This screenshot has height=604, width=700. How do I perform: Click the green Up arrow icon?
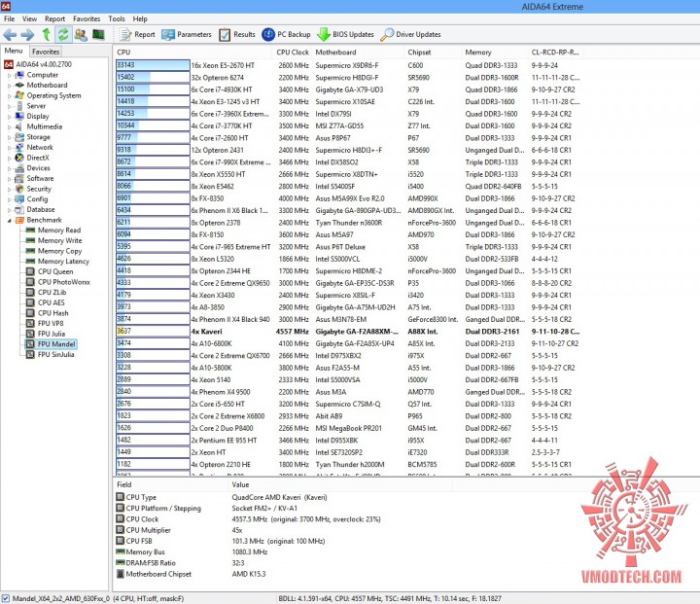46,34
